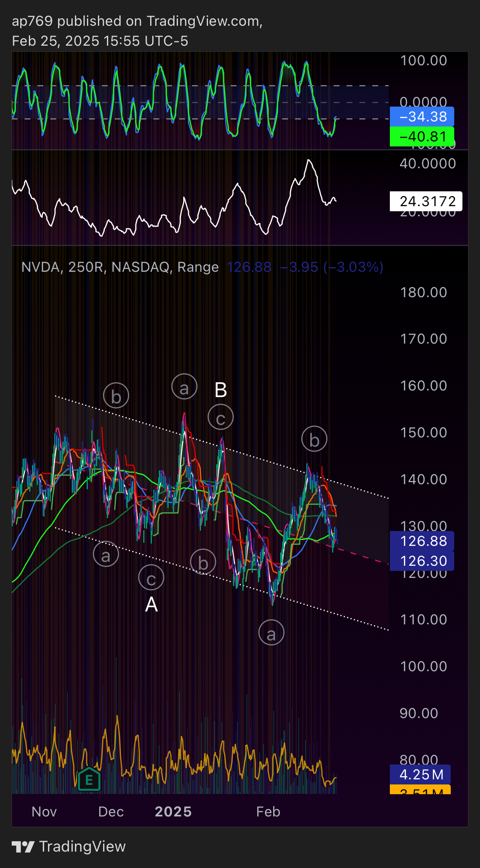Viewport: 480px width, 868px height.
Task: Click the 140.00 price axis label
Action: pos(423,479)
